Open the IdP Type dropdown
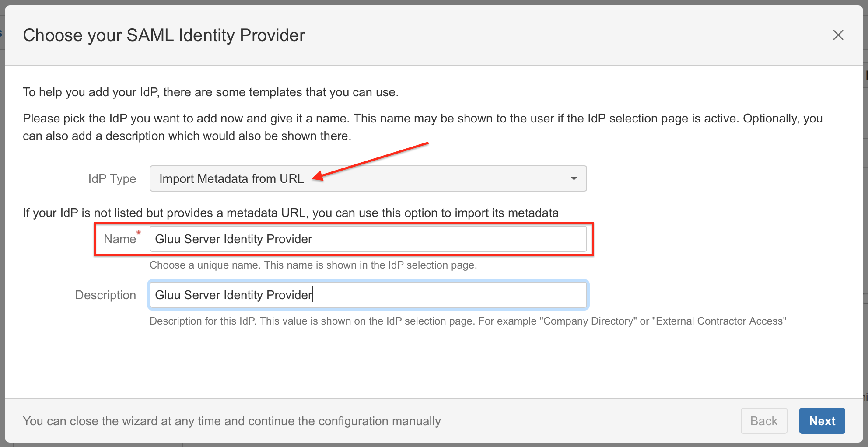The height and width of the screenshot is (447, 868). point(368,178)
